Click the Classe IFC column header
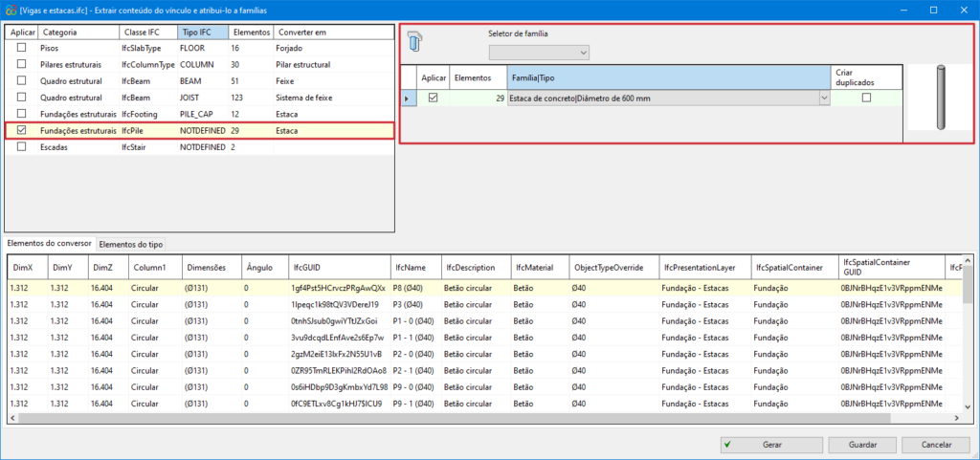The height and width of the screenshot is (460, 980). [x=147, y=32]
